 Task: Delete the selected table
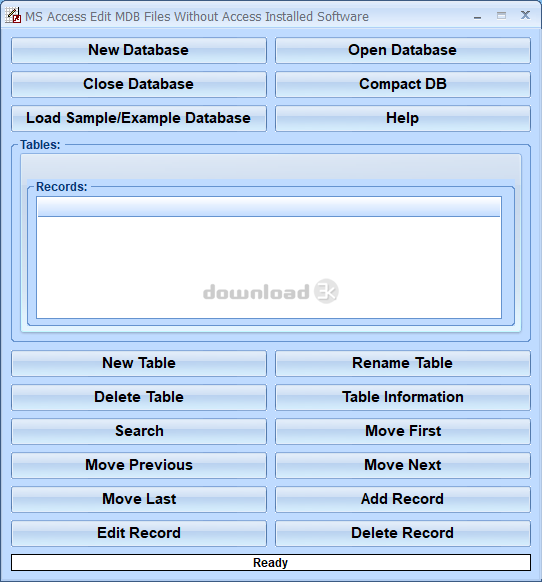point(139,398)
